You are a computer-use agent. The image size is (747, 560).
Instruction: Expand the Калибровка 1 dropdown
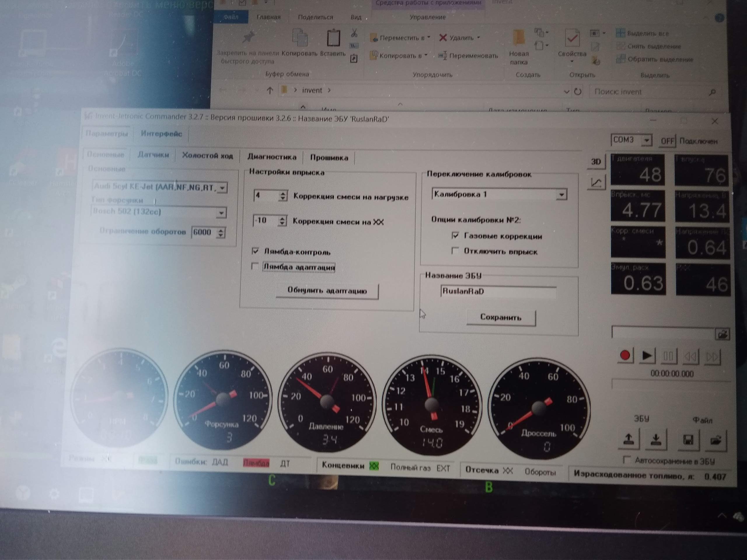pyautogui.click(x=561, y=195)
